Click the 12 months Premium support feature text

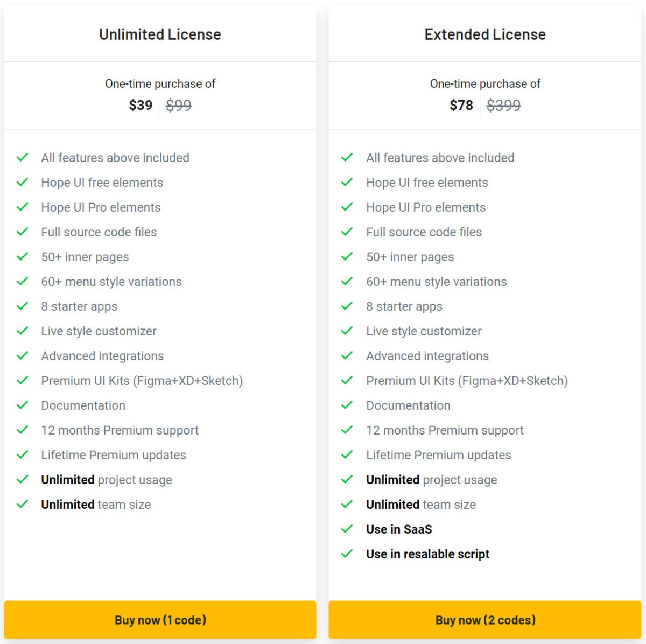click(x=120, y=430)
